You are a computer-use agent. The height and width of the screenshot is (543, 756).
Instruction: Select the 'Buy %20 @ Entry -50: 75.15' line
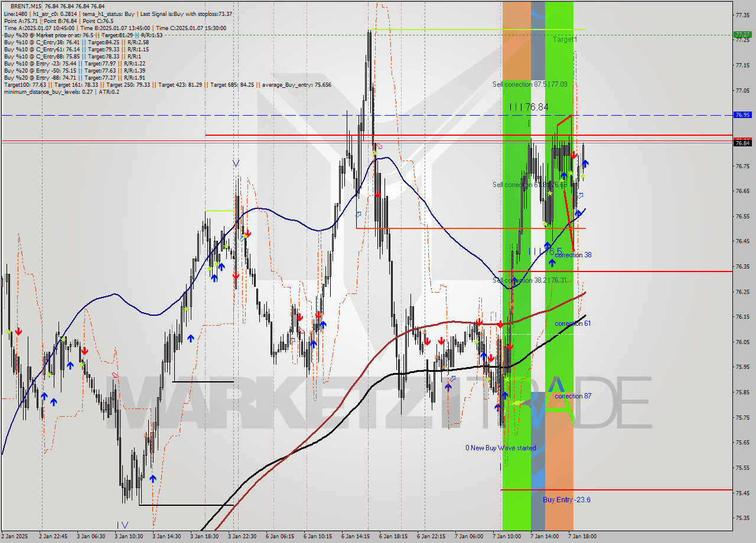(74, 70)
